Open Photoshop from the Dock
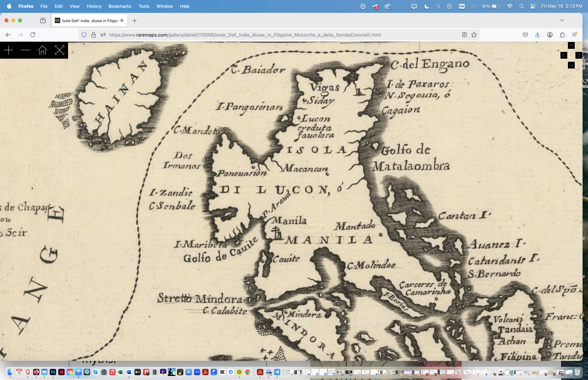Viewport: 588px width, 380px height. 53,372
